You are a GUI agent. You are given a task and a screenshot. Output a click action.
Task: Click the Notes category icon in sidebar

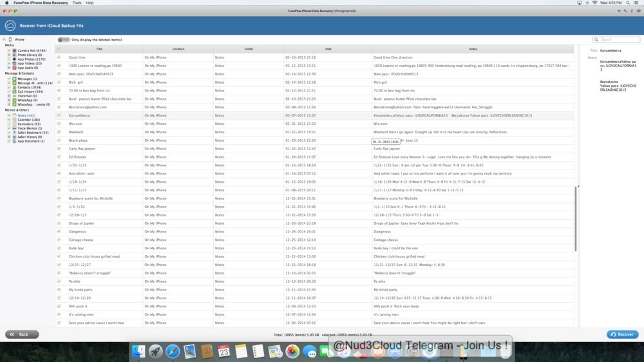[x=14, y=115]
